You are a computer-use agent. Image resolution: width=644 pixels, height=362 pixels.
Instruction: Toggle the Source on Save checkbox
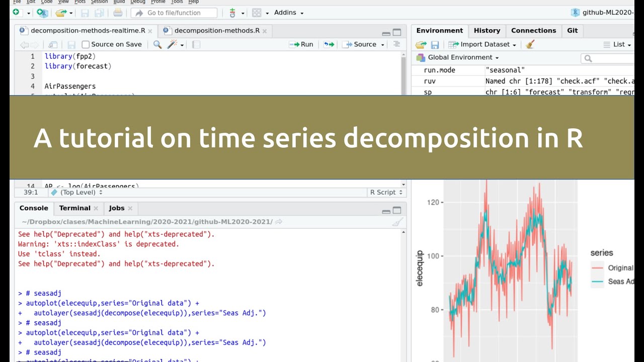[x=86, y=45]
